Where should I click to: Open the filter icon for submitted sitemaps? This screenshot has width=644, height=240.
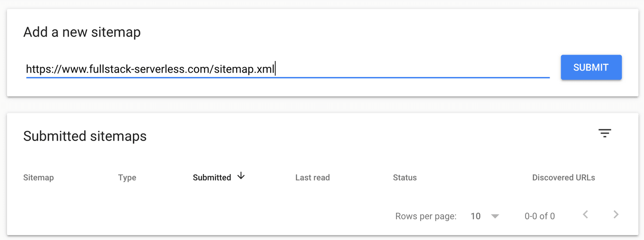605,133
